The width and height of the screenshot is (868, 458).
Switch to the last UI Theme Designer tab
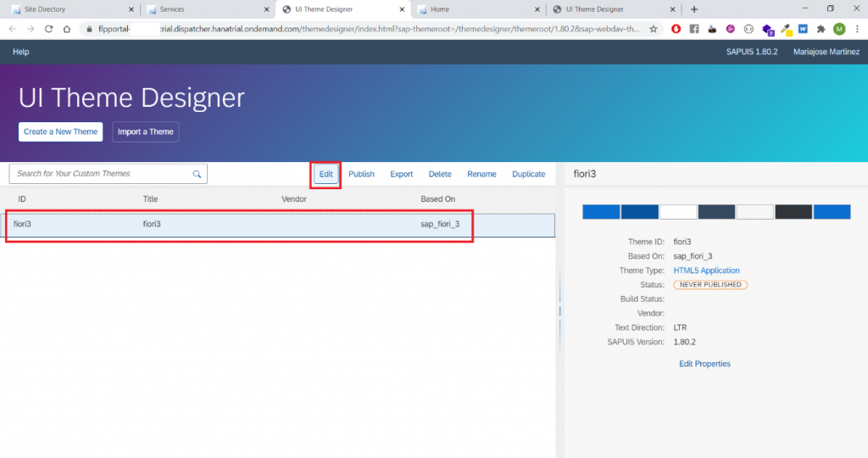(613, 9)
